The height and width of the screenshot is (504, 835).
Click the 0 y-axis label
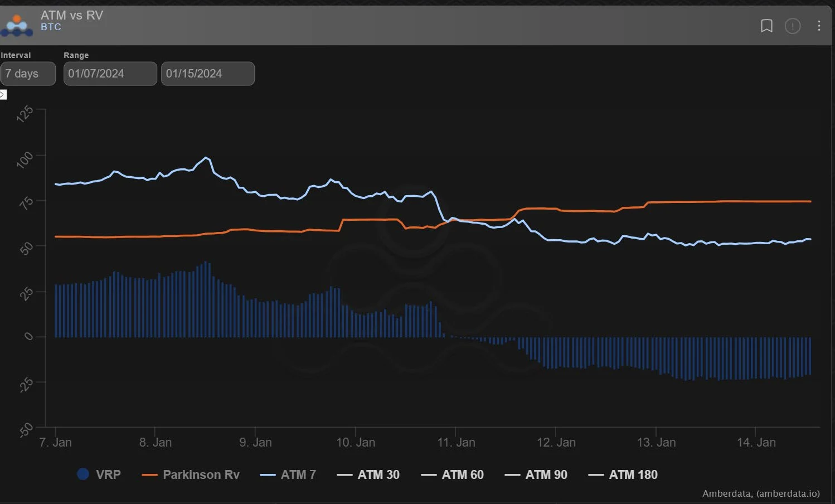[x=28, y=336]
